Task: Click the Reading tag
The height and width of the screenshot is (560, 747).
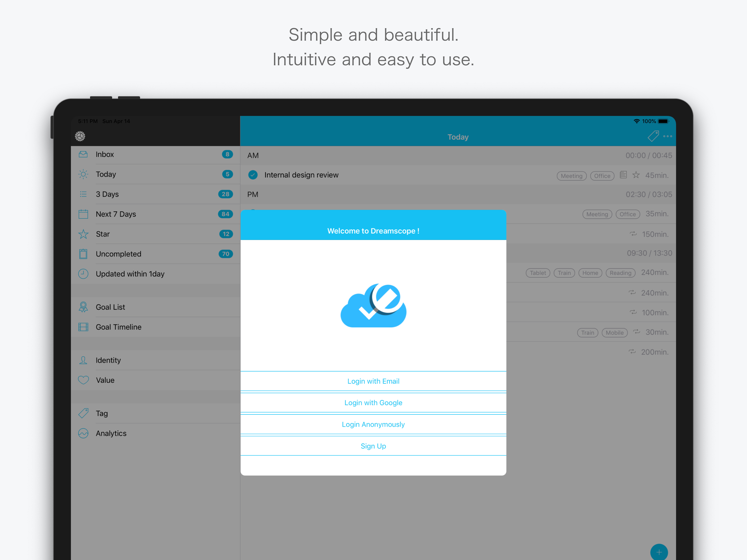Action: 620,273
